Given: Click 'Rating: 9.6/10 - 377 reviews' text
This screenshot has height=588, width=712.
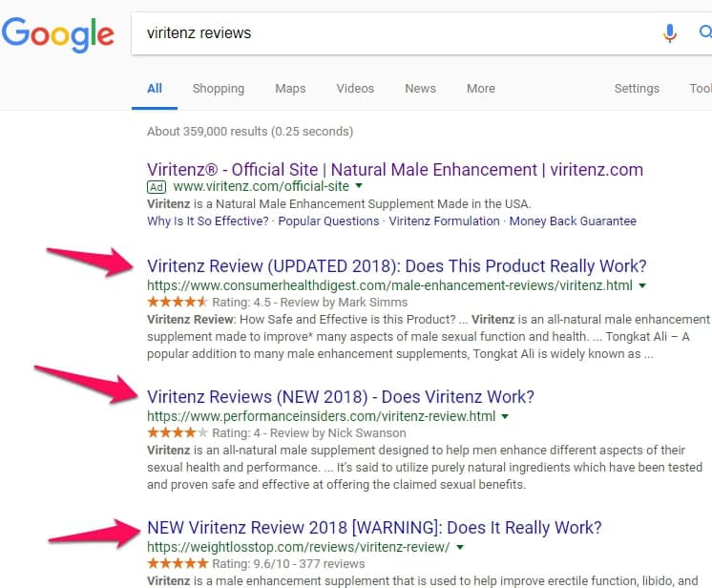Looking at the screenshot, I should [x=288, y=564].
